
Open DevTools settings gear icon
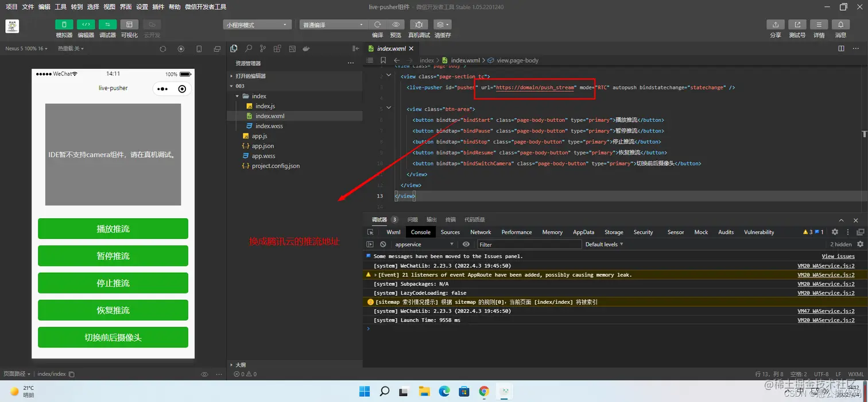click(x=835, y=232)
